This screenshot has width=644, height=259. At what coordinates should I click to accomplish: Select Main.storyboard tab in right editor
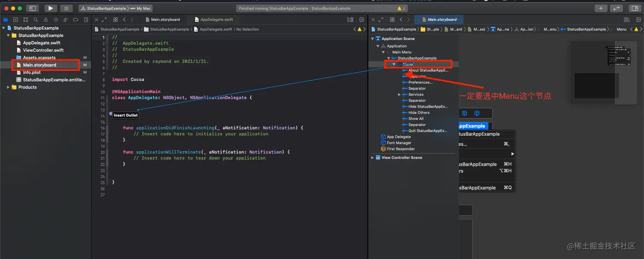pos(439,20)
